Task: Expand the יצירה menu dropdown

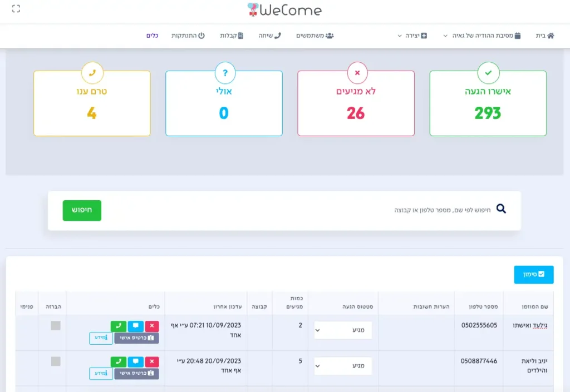Action: point(412,36)
